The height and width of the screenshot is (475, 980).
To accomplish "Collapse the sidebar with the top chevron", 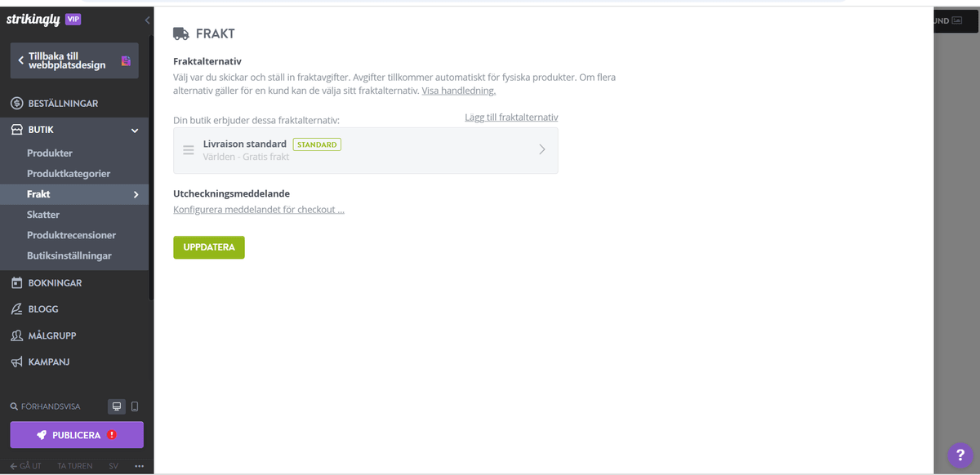I will [147, 20].
